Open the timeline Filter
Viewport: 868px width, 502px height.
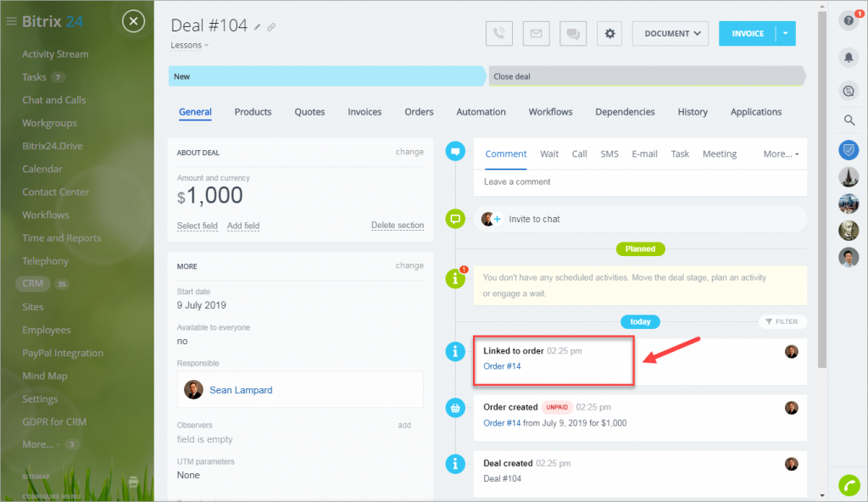782,321
